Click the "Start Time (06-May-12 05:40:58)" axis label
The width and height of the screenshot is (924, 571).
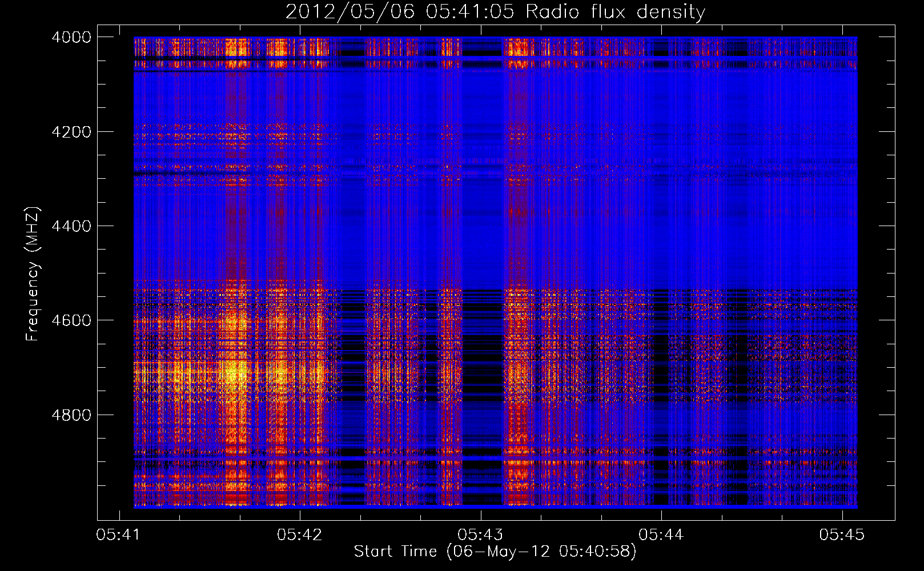[495, 552]
